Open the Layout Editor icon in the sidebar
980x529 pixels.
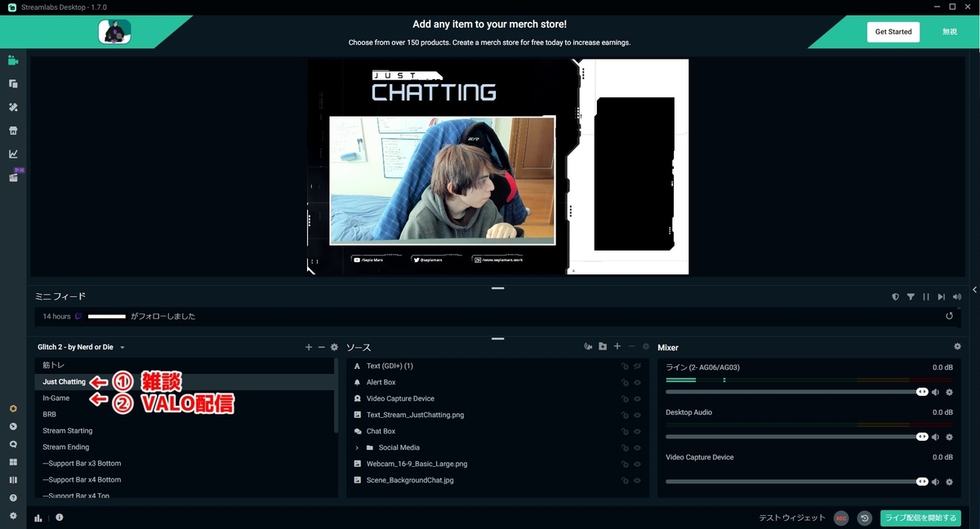tap(13, 83)
